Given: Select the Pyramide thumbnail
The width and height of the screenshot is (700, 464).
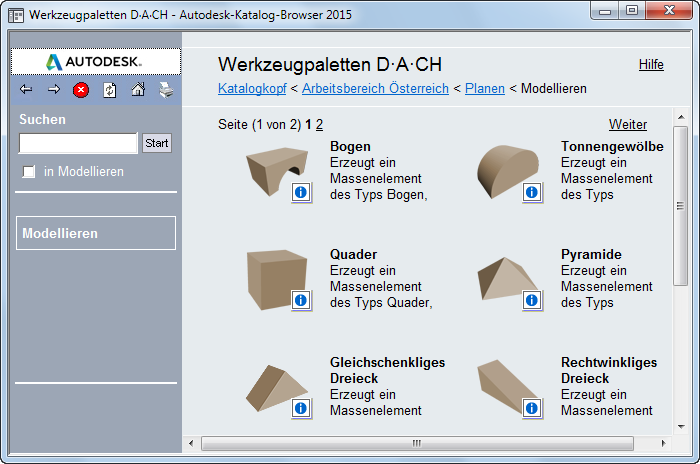Looking at the screenshot, I should point(507,279).
